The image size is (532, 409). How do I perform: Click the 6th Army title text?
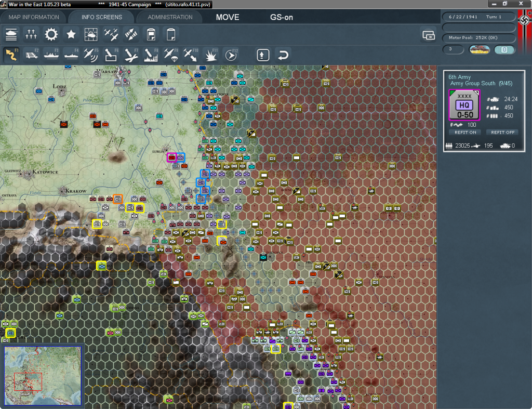[x=459, y=77]
